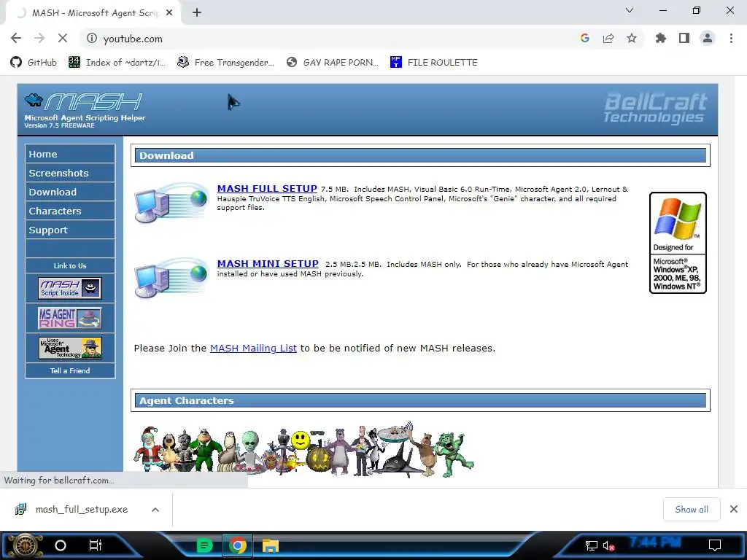Click Link to Us in the sidebar
Viewport: 747px width, 560px height.
(x=70, y=265)
